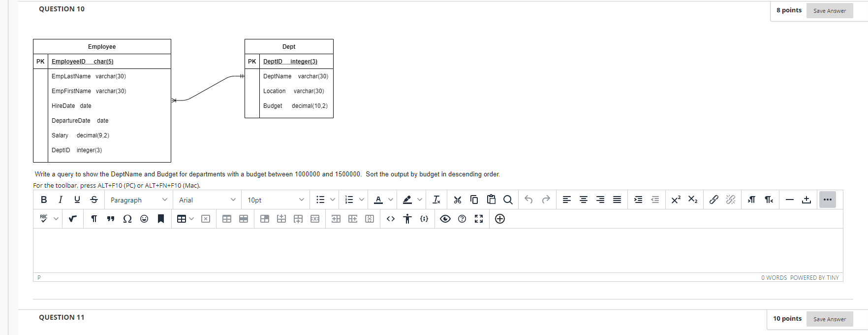Viewport: 868px width, 335px height.
Task: Click the Copy icon in toolbar
Action: tap(474, 200)
